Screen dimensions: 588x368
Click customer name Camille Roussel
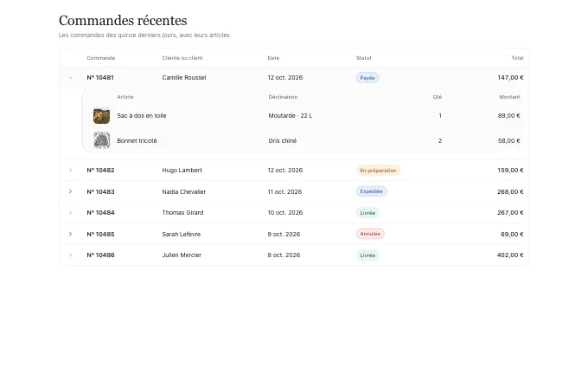point(184,78)
